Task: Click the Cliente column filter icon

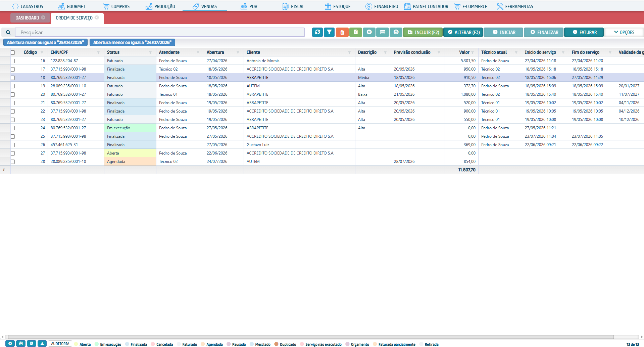Action: (x=349, y=52)
